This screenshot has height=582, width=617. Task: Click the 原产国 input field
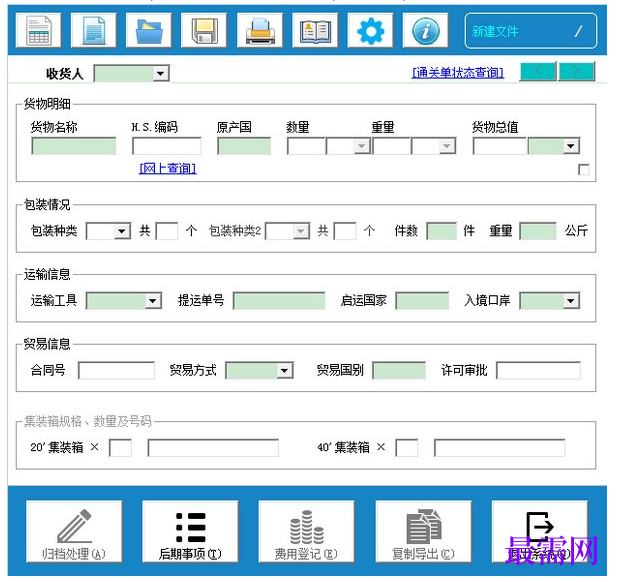tap(244, 146)
